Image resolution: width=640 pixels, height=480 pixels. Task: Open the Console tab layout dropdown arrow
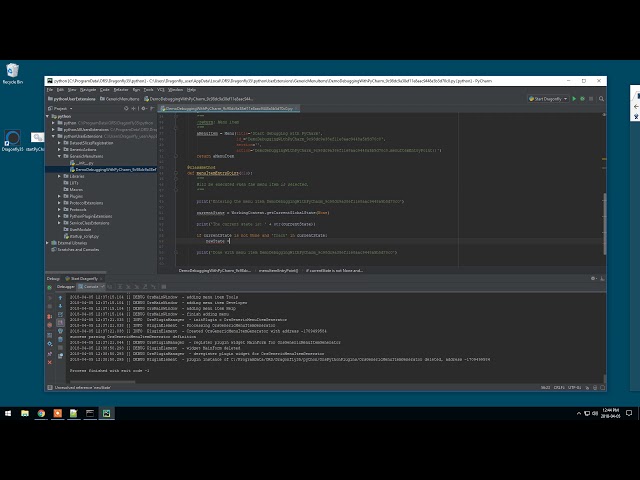coord(102,287)
